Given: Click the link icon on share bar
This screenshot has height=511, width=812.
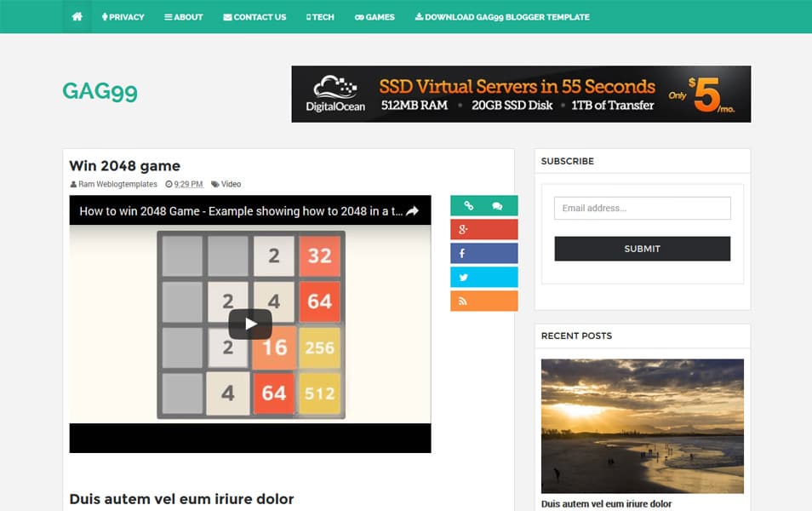Looking at the screenshot, I should pos(468,206).
